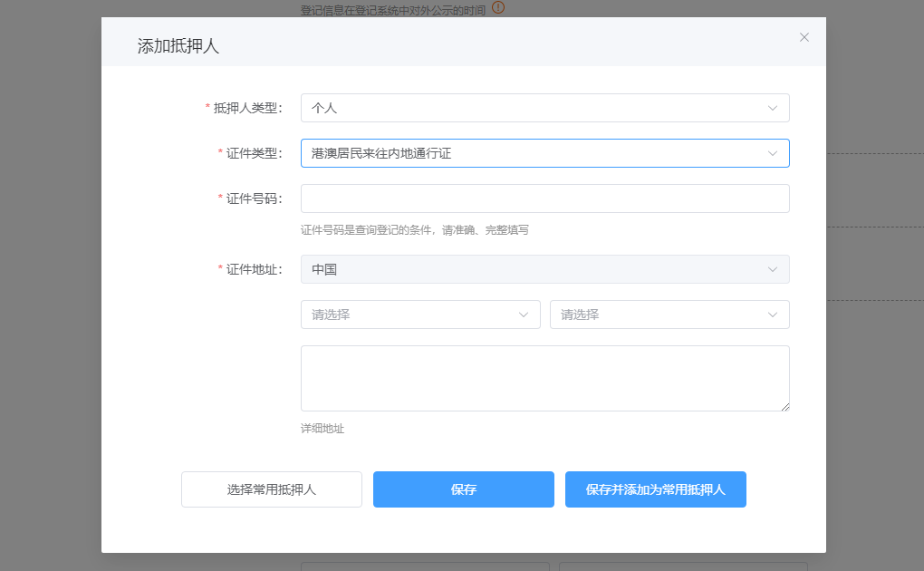
Task: Click the 选择常用抵押人 button
Action: [272, 489]
